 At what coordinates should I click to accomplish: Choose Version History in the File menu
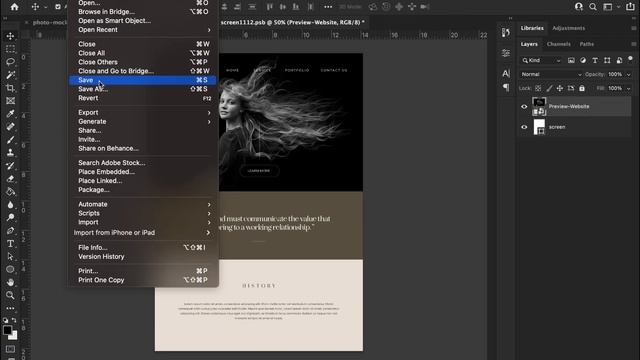[143, 257]
